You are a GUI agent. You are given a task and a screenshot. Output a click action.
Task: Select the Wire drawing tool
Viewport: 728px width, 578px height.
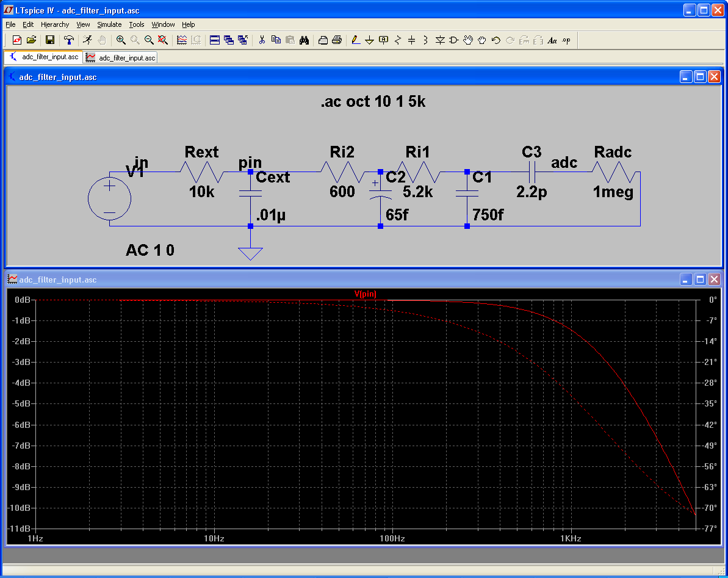click(x=355, y=40)
